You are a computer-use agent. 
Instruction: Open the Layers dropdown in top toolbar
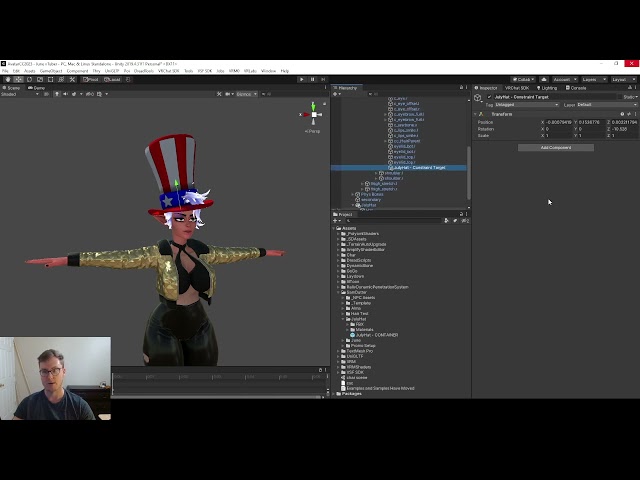pyautogui.click(x=594, y=80)
